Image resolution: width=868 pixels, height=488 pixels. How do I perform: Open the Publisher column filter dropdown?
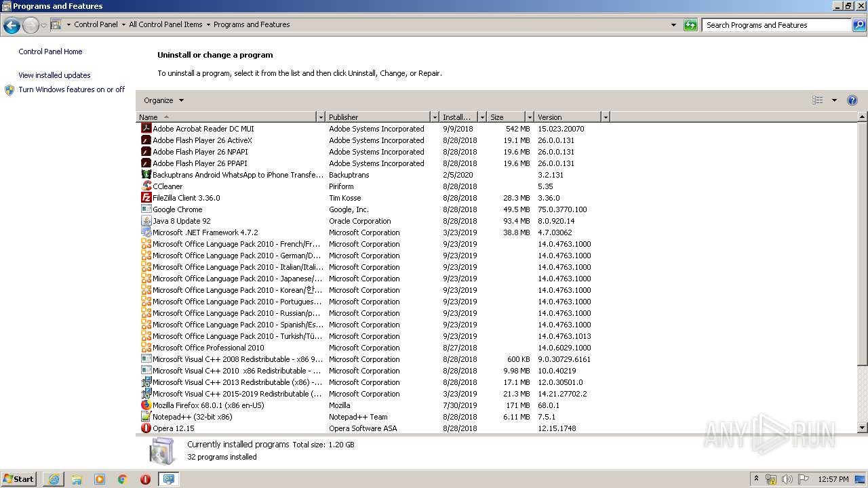click(x=435, y=117)
